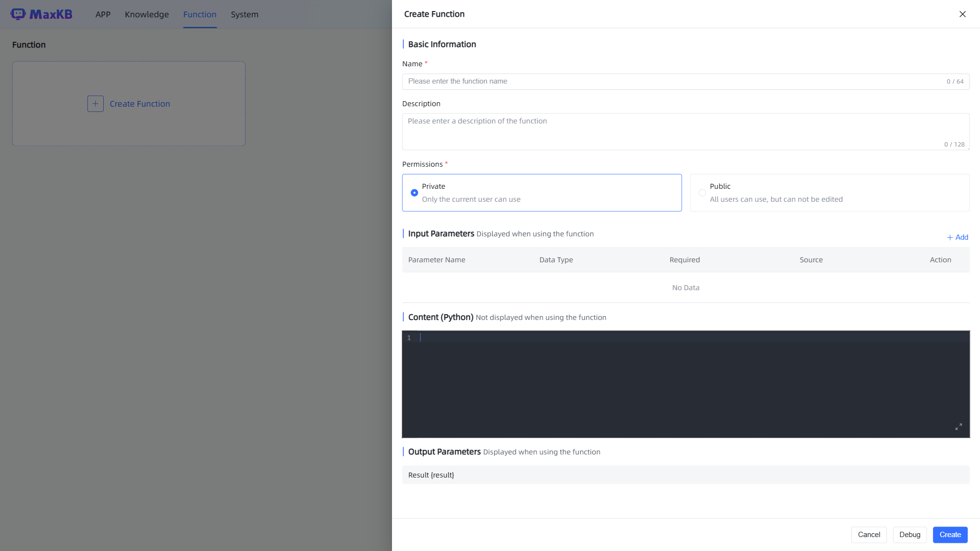Click the Function navigation tab
980x551 pixels.
coord(199,14)
